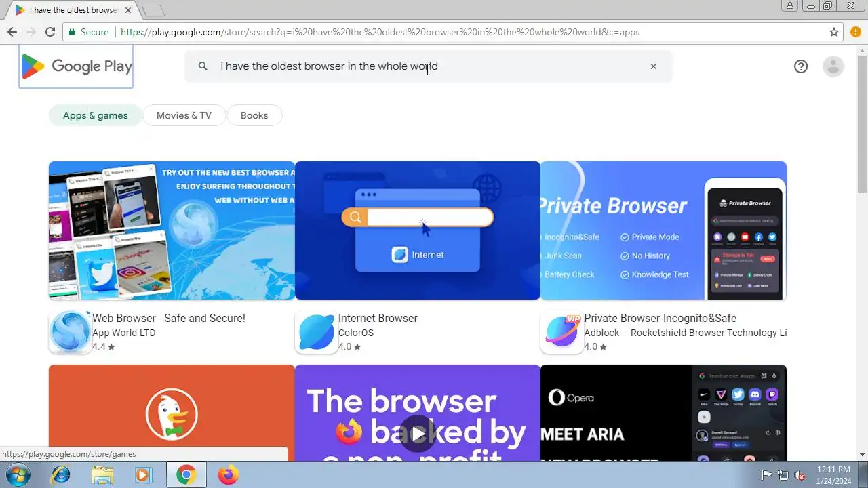Open Opera Meet Aria banner
This screenshot has width=868, height=488.
663,413
